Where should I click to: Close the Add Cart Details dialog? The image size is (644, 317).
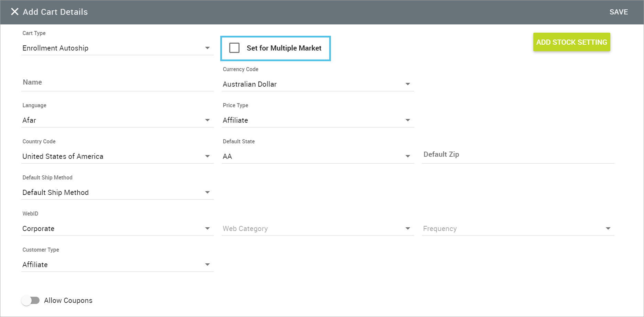click(14, 12)
